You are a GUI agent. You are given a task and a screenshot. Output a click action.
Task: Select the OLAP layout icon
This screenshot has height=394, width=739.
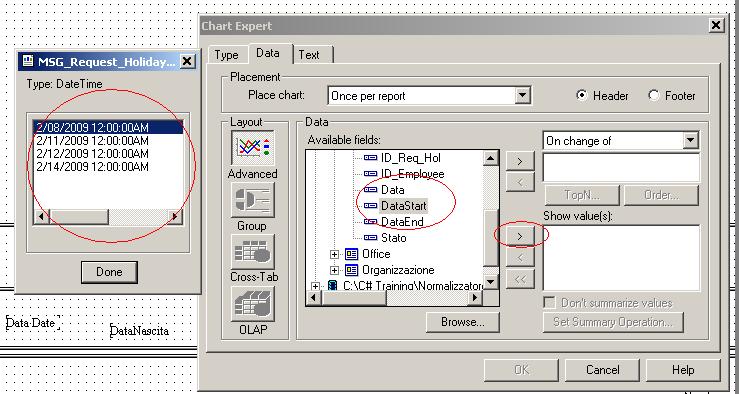[x=253, y=304]
